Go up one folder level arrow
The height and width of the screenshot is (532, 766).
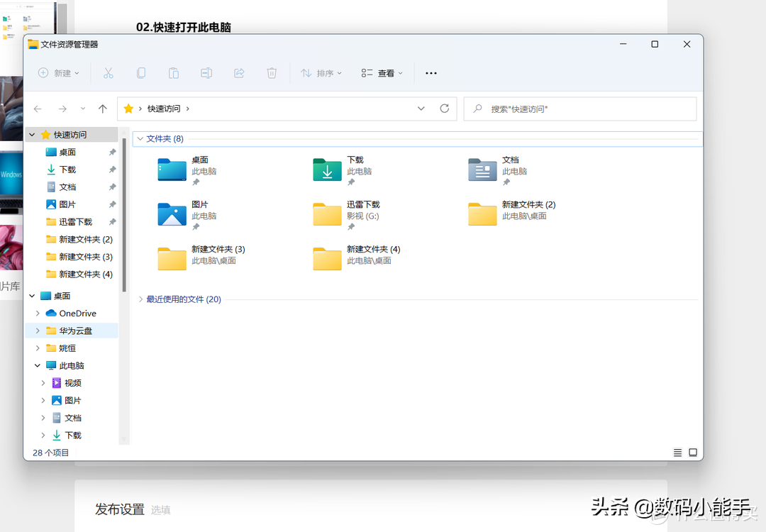coord(103,109)
